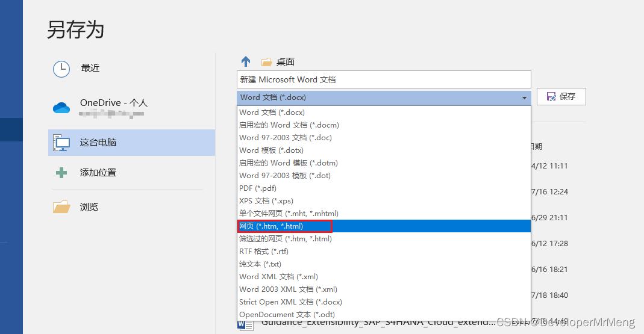Choose XPS 文档 (*.xps) format
Viewport: 644px width, 334px height.
(384, 201)
